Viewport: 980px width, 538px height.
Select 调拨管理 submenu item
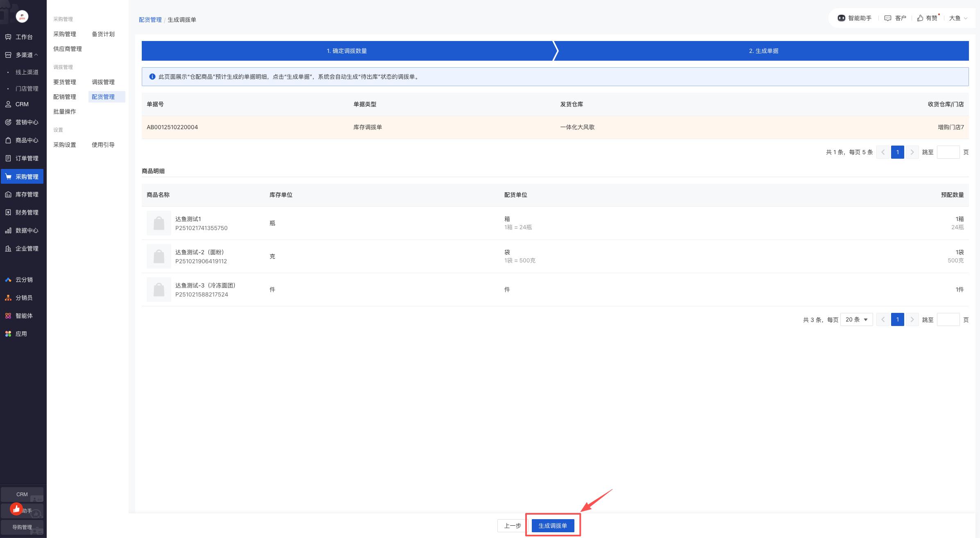[103, 82]
